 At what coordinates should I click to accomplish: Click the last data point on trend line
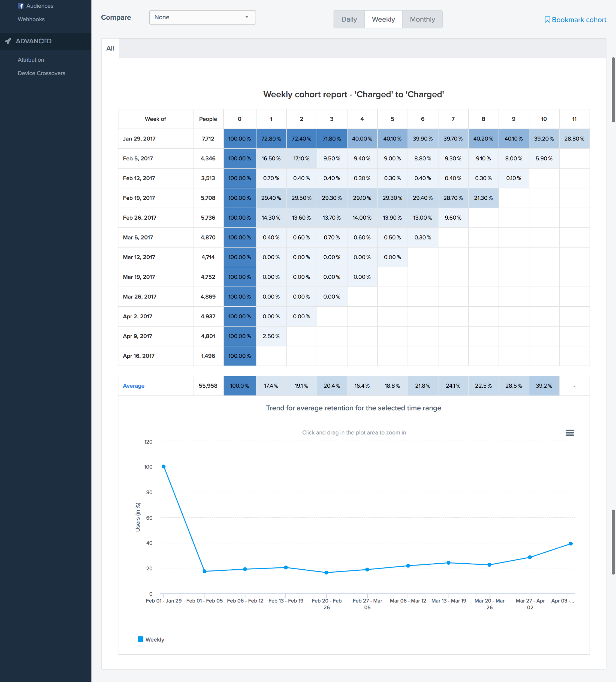571,544
